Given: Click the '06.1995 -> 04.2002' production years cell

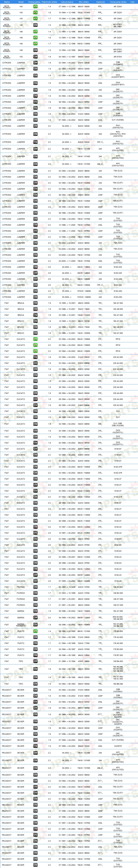Looking at the screenshot, I should point(67,405).
